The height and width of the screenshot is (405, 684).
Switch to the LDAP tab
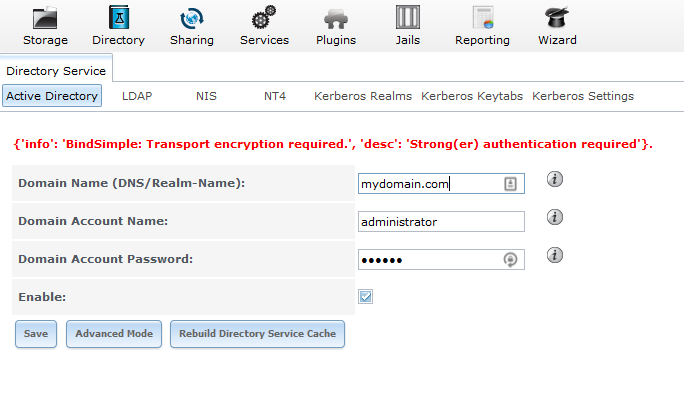[137, 96]
